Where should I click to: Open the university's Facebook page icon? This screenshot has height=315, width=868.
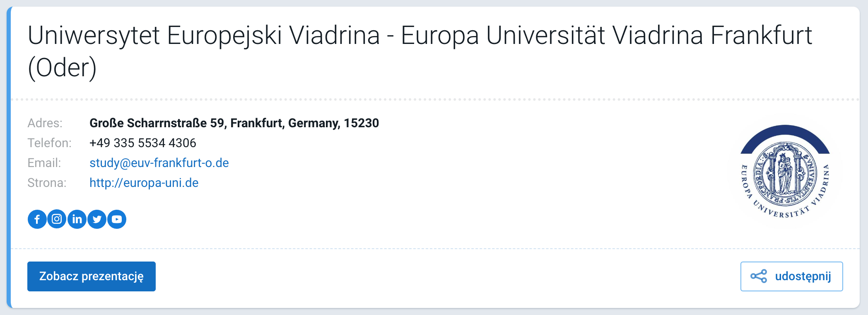(x=37, y=219)
